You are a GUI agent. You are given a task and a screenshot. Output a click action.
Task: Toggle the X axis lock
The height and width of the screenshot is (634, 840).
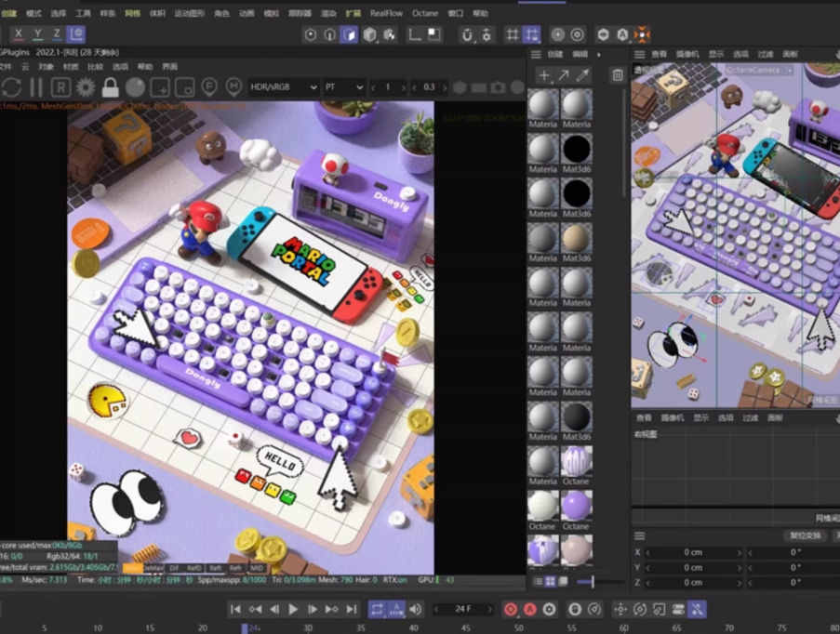(20, 33)
